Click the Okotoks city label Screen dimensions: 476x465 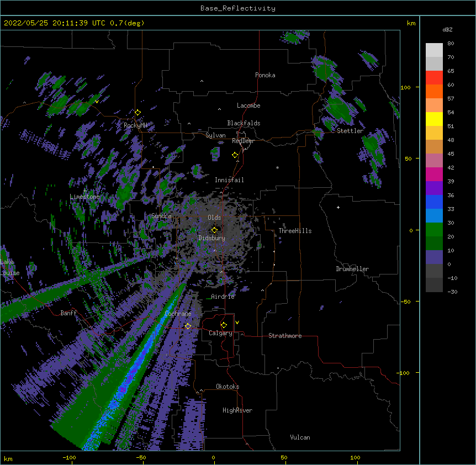[x=228, y=387]
